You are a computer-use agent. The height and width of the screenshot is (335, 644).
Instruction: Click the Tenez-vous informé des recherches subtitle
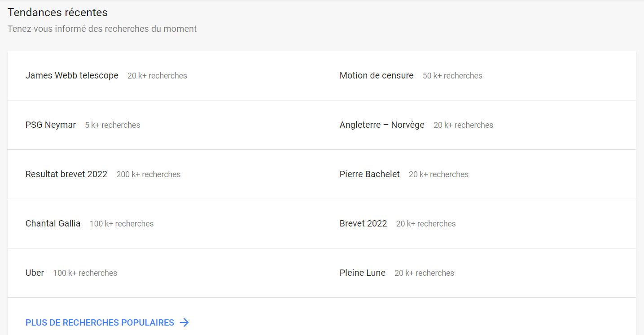pos(102,29)
